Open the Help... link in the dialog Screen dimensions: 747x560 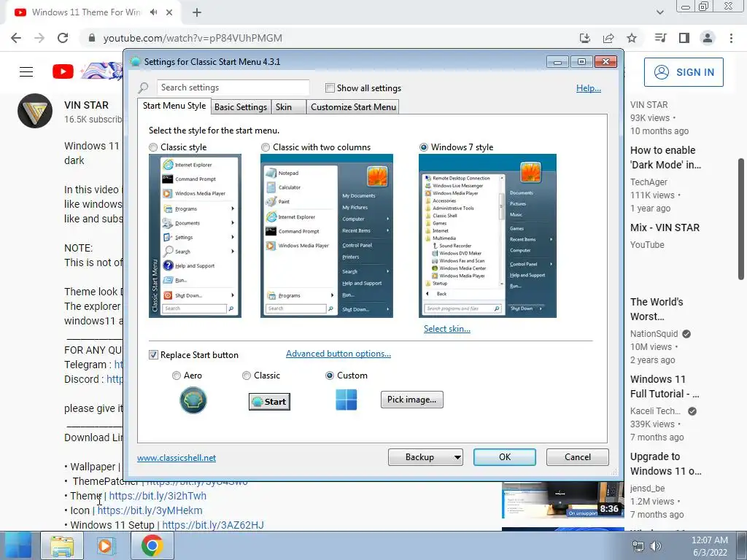(589, 88)
